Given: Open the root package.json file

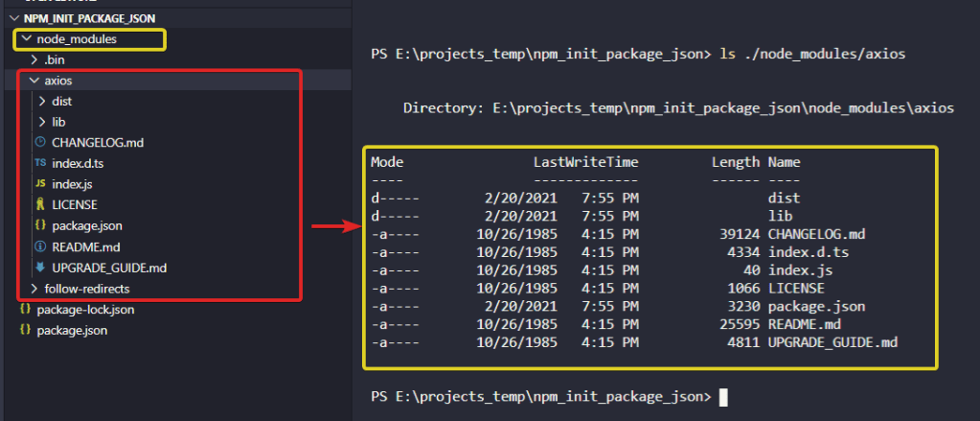Looking at the screenshot, I should (x=72, y=331).
